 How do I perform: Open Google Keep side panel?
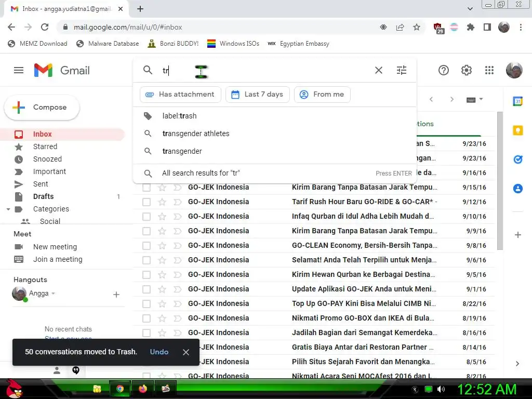[x=518, y=130]
